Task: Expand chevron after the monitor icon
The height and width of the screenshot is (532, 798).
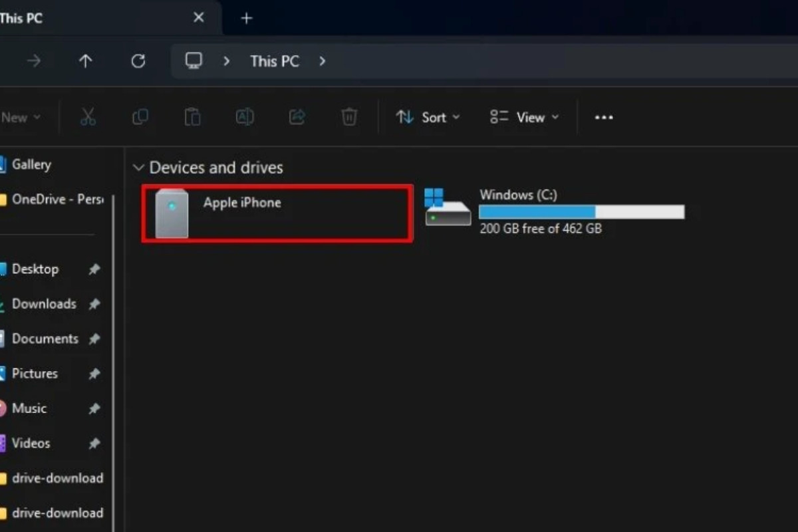Action: [x=227, y=61]
